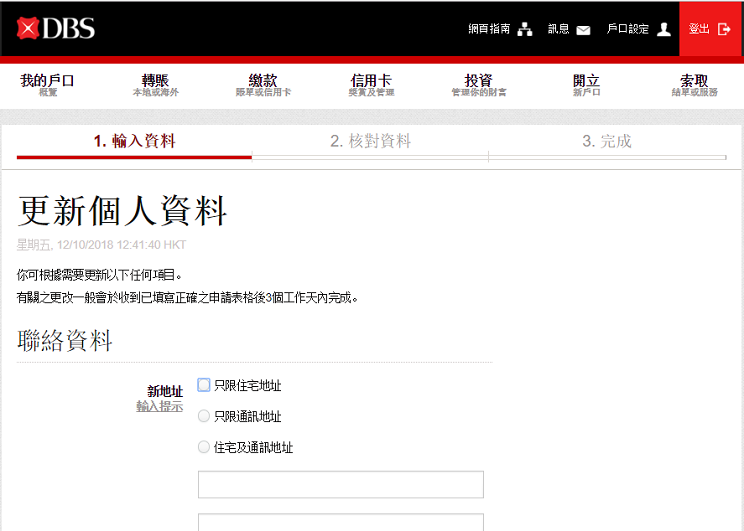The image size is (744, 531).
Task: Expand the 繳款 payment menu
Action: pyautogui.click(x=263, y=85)
